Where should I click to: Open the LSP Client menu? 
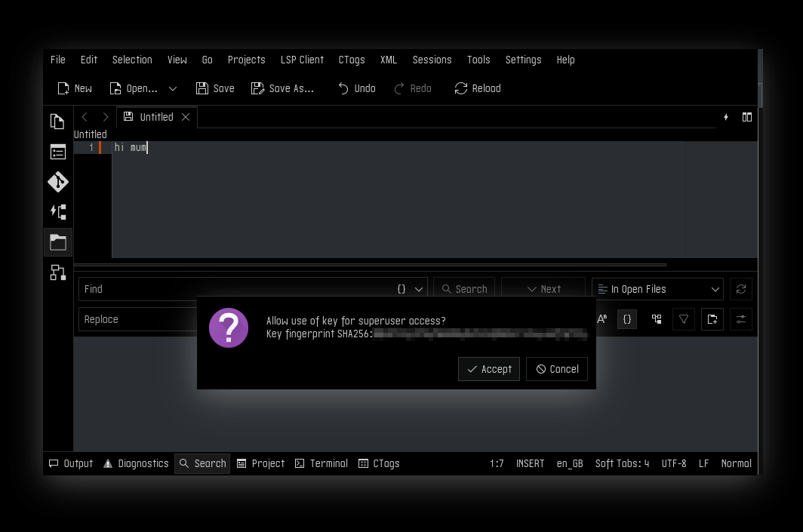pyautogui.click(x=302, y=60)
